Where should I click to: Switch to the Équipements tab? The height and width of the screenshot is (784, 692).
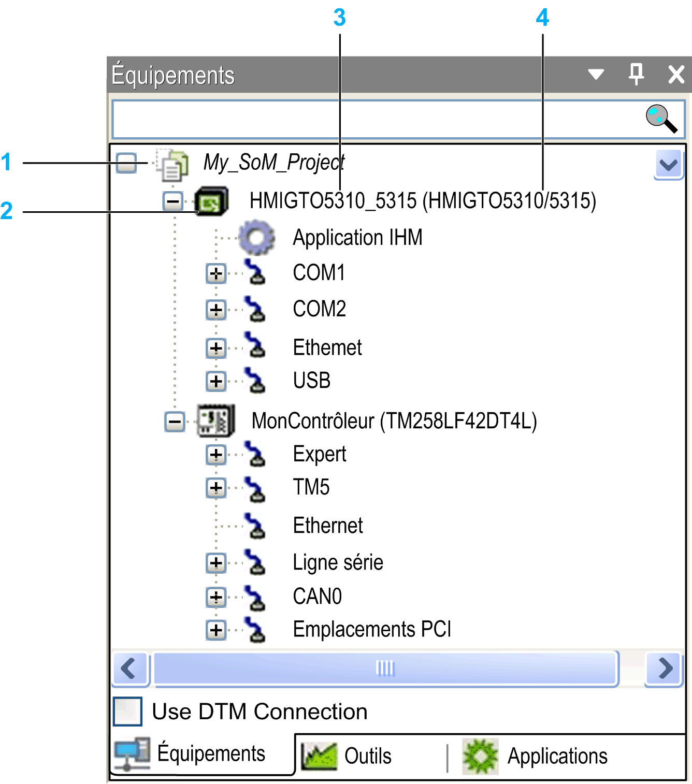coord(203,754)
